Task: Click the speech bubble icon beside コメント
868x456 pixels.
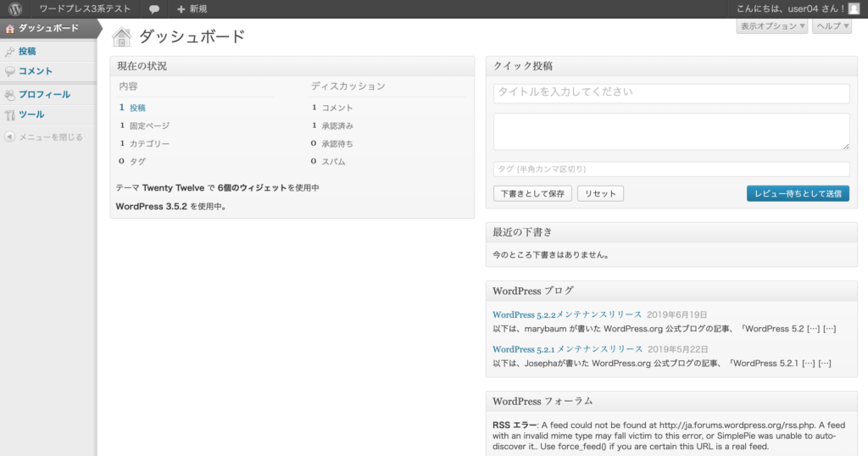Action: 9,71
